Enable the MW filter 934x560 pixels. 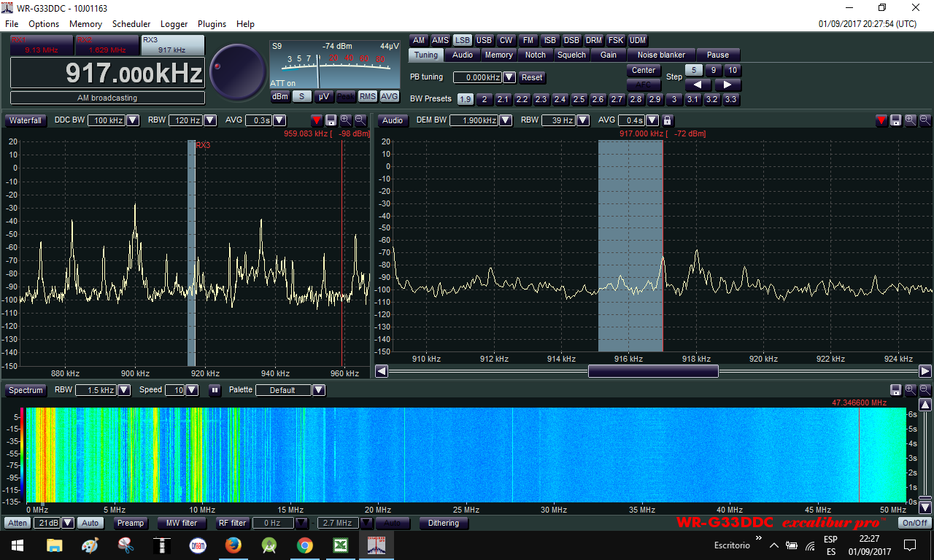pyautogui.click(x=181, y=523)
